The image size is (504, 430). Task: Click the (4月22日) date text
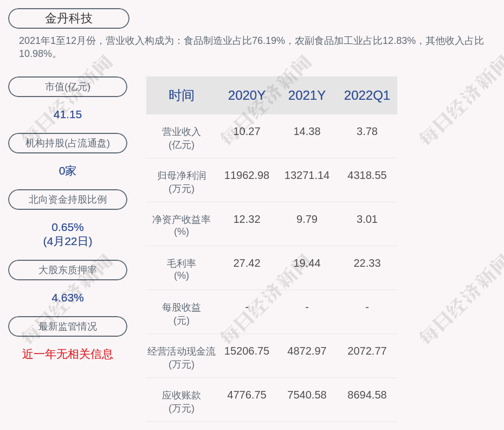click(x=68, y=241)
